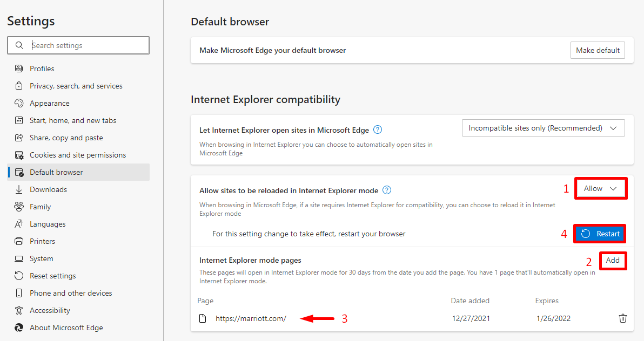Click the Family people icon

click(19, 207)
